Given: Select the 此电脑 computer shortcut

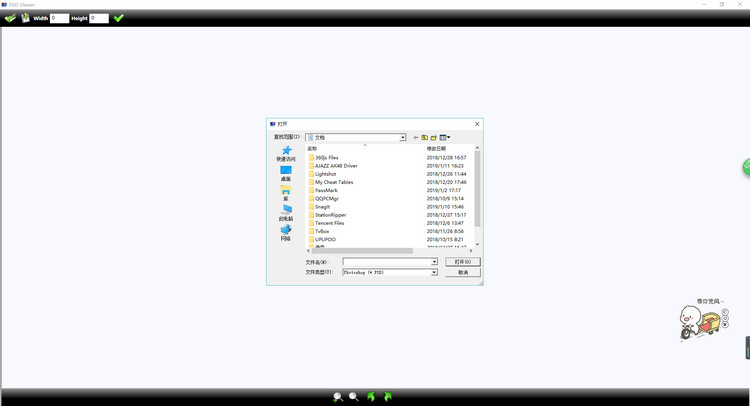Looking at the screenshot, I should point(286,213).
